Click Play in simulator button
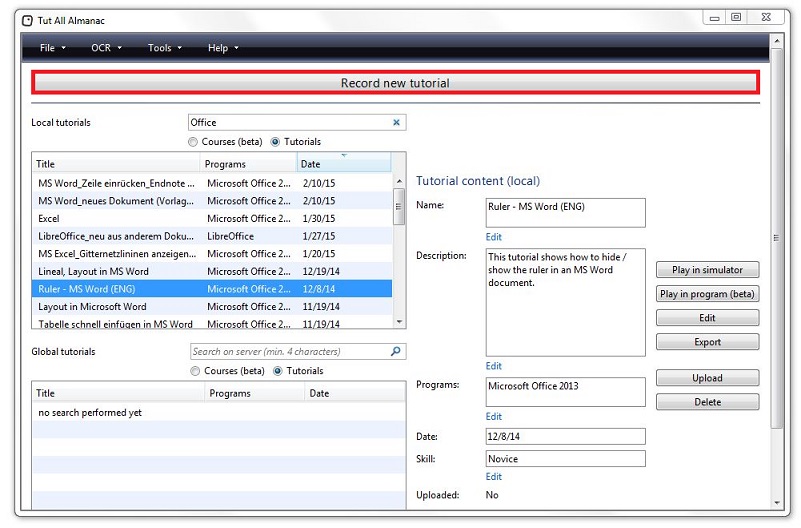Image resolution: width=801 pixels, height=528 pixels. (707, 270)
